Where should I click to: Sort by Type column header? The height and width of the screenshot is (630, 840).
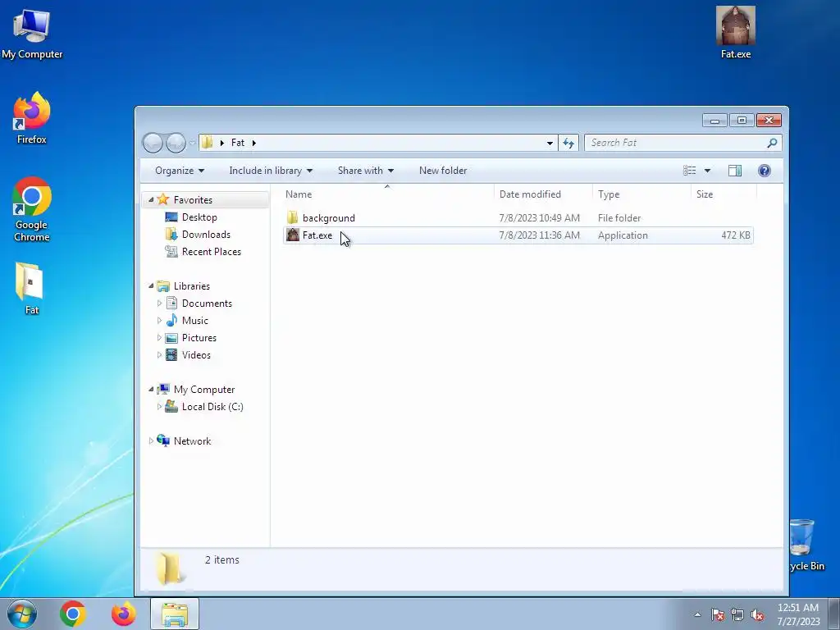[641, 194]
